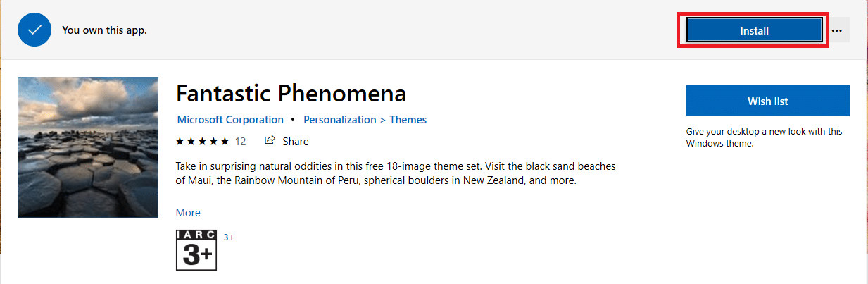Click the theme description paragraph
868x284 pixels.
(x=396, y=173)
